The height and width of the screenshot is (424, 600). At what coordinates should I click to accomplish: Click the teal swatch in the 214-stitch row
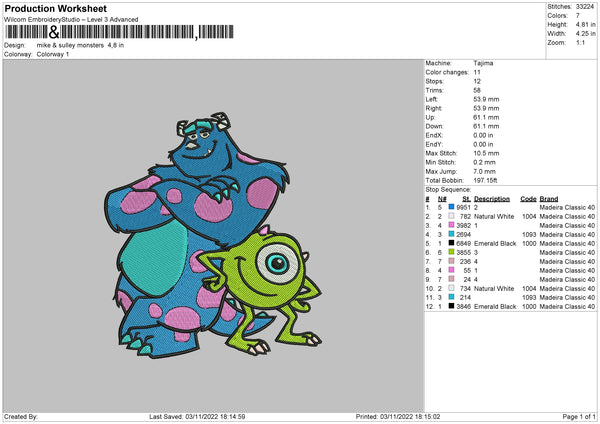click(x=451, y=297)
